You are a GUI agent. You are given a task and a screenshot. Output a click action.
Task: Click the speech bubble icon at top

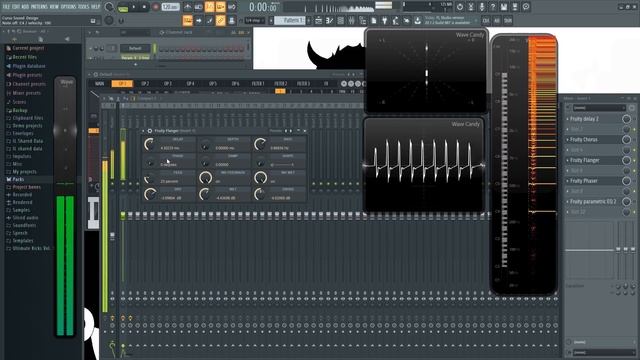[526, 7]
